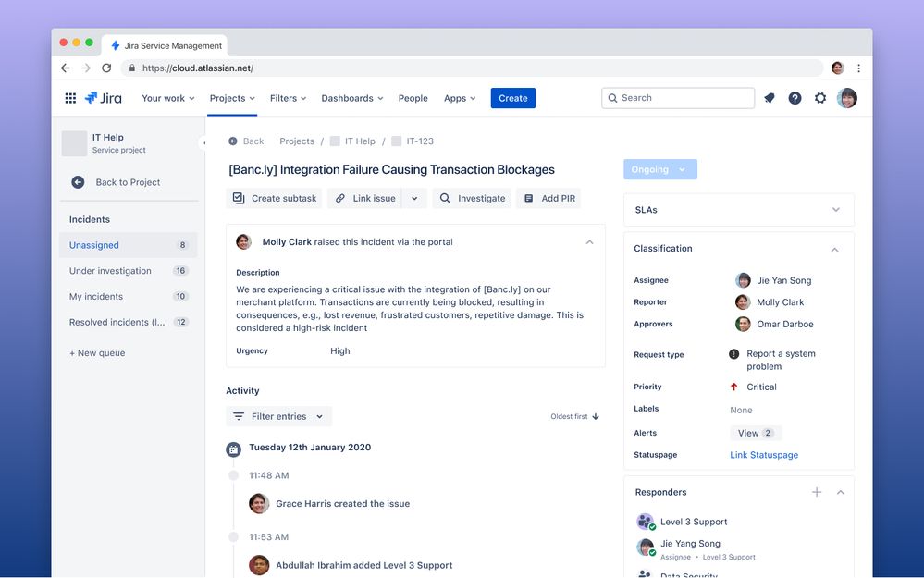Viewport: 924px width, 578px height.
Task: Open the Your work dropdown
Action: (x=168, y=98)
